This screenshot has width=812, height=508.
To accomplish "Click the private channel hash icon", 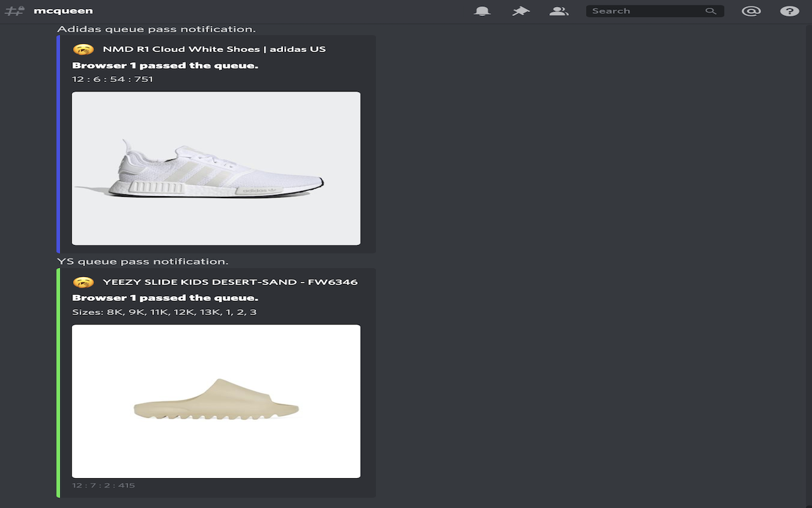I will (x=15, y=11).
